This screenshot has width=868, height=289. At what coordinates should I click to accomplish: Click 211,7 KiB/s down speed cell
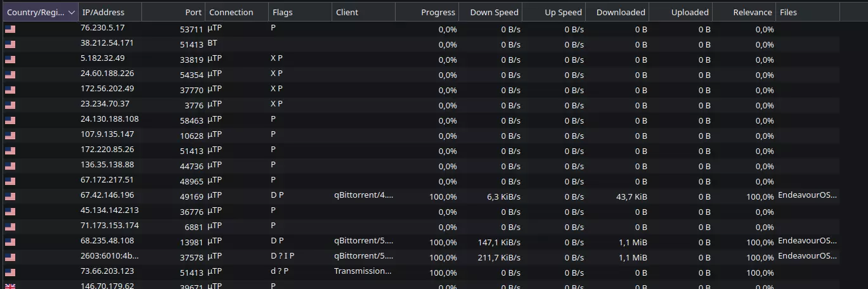pos(499,257)
